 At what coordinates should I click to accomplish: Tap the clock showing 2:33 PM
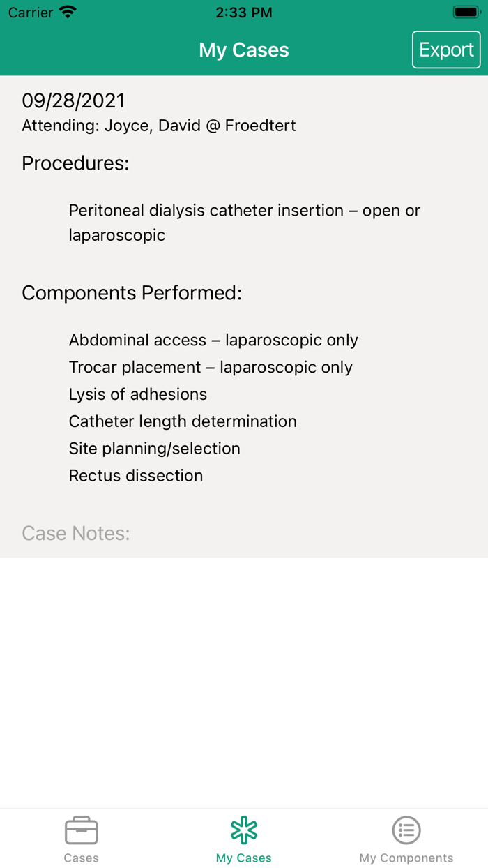pyautogui.click(x=243, y=11)
